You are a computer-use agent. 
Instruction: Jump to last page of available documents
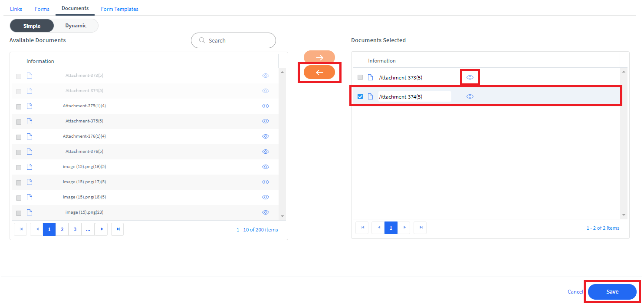coord(118,229)
